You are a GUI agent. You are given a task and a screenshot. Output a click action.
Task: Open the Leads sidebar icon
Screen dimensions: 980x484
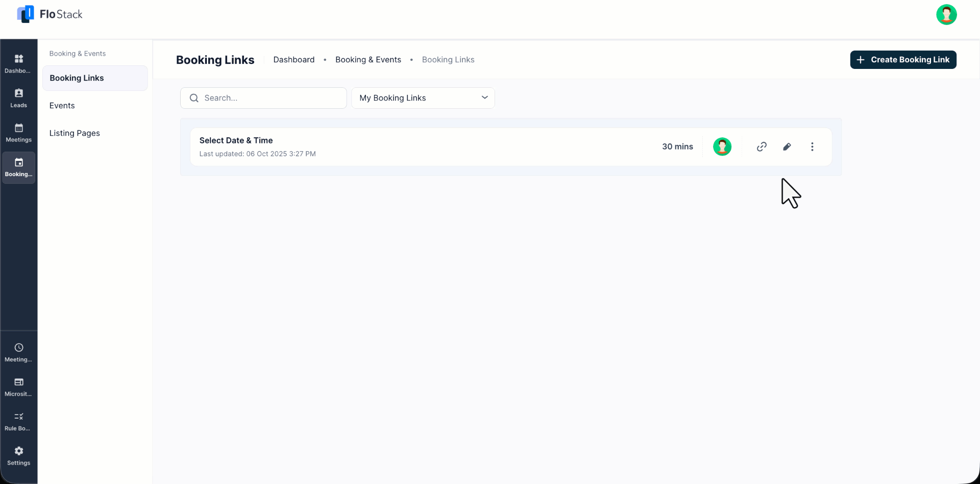(18, 98)
